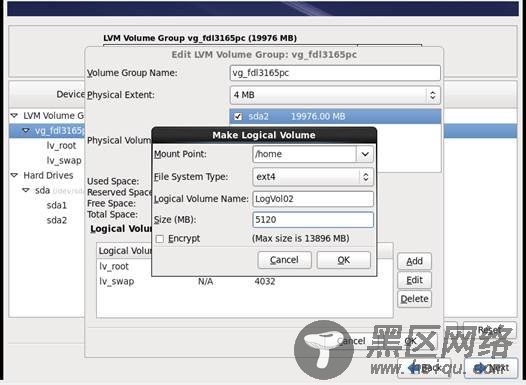
Task: Enable the Encrypt checkbox
Action: tap(160, 239)
